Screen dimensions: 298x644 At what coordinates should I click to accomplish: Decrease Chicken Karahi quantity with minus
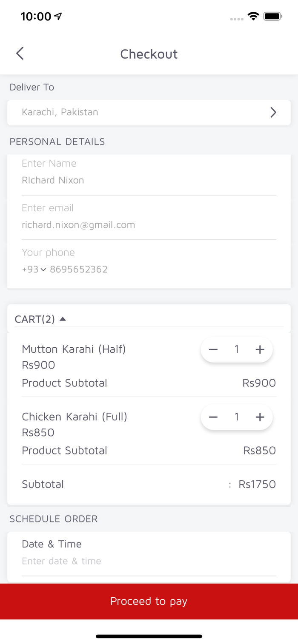coord(213,417)
